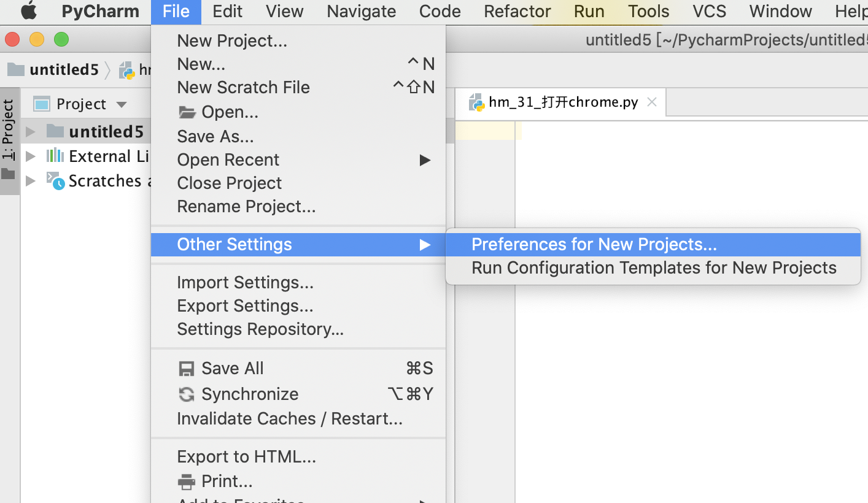Screen dimensions: 868x503
Task: Open the View menu
Action: [x=284, y=11]
